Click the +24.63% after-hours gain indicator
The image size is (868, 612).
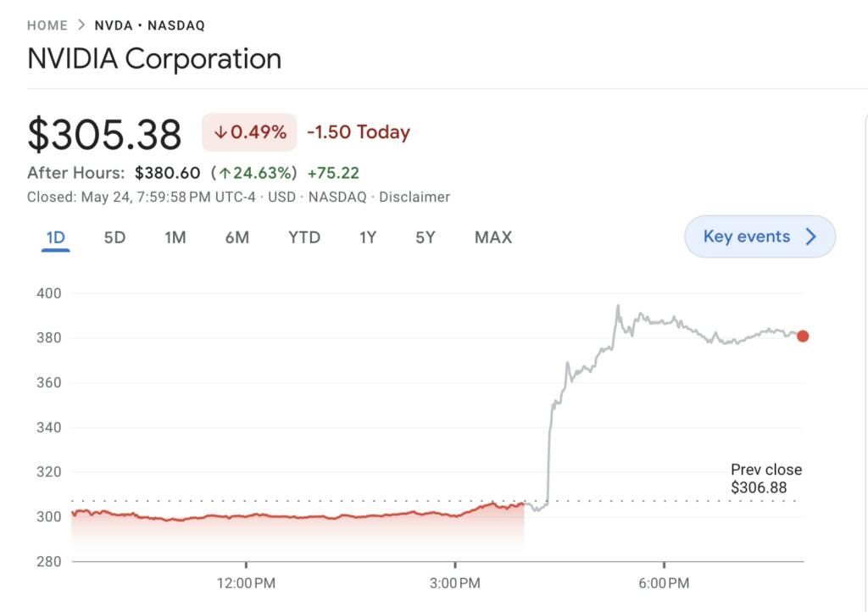click(x=256, y=173)
